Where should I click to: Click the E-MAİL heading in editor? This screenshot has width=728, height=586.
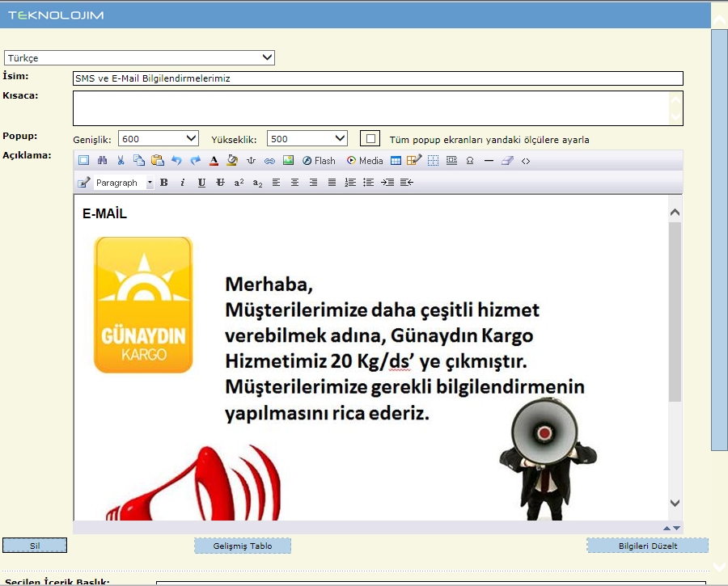[104, 213]
